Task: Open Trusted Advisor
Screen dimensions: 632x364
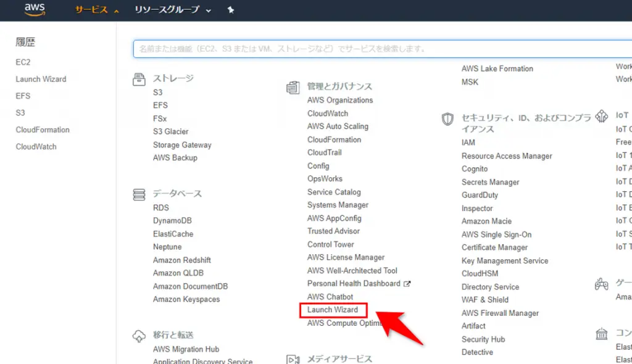Action: point(333,231)
